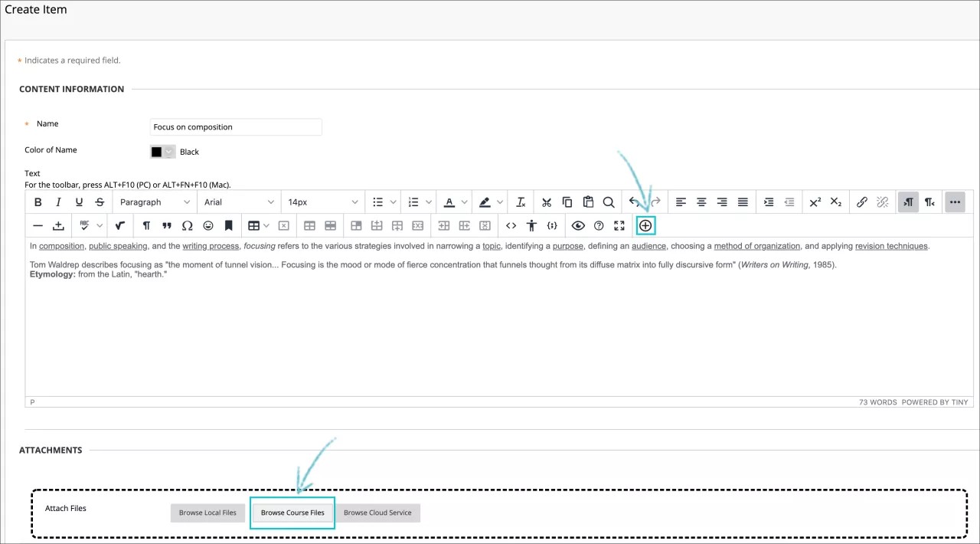Image resolution: width=980 pixels, height=544 pixels.
Task: Expand the Paragraph format dropdown
Action: (x=153, y=202)
